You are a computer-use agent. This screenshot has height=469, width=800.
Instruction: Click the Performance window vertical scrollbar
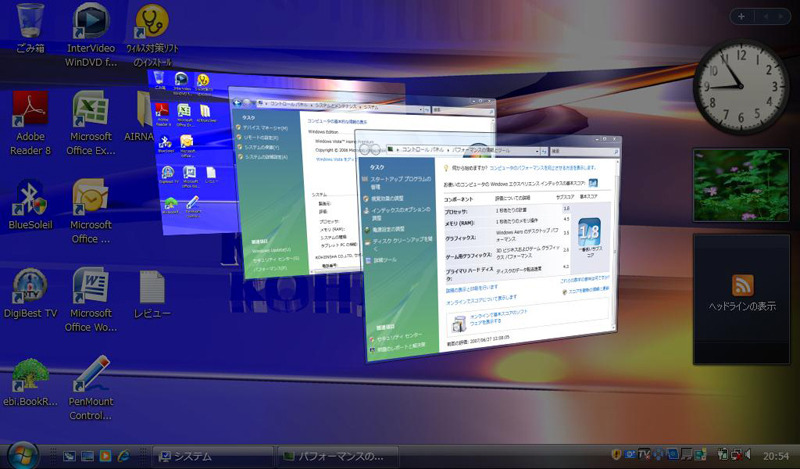point(615,245)
